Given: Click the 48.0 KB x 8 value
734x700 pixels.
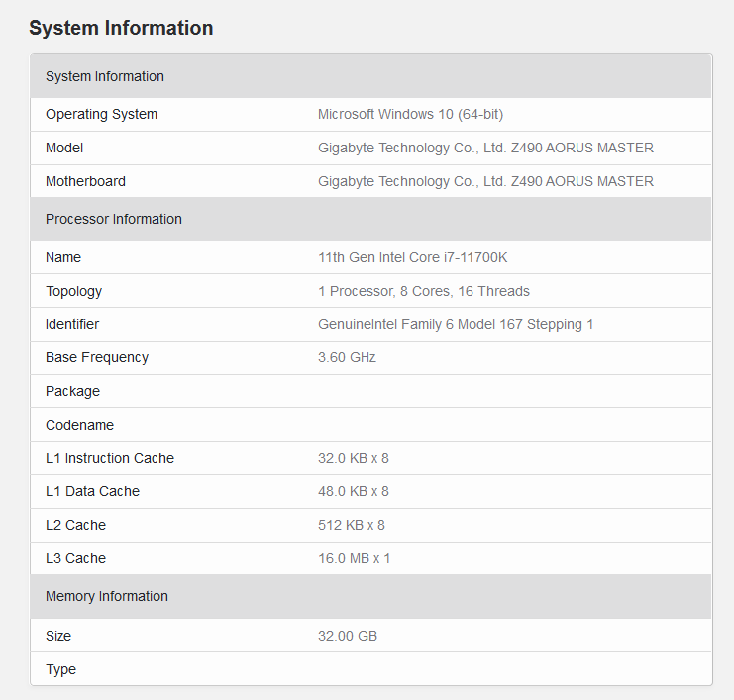Looking at the screenshot, I should click(x=353, y=491).
